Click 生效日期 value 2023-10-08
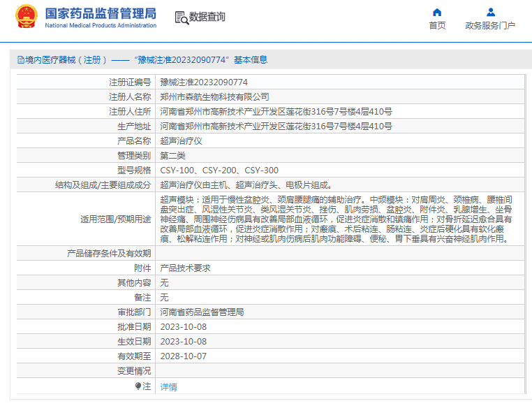This screenshot has height=413, width=532. click(x=183, y=341)
